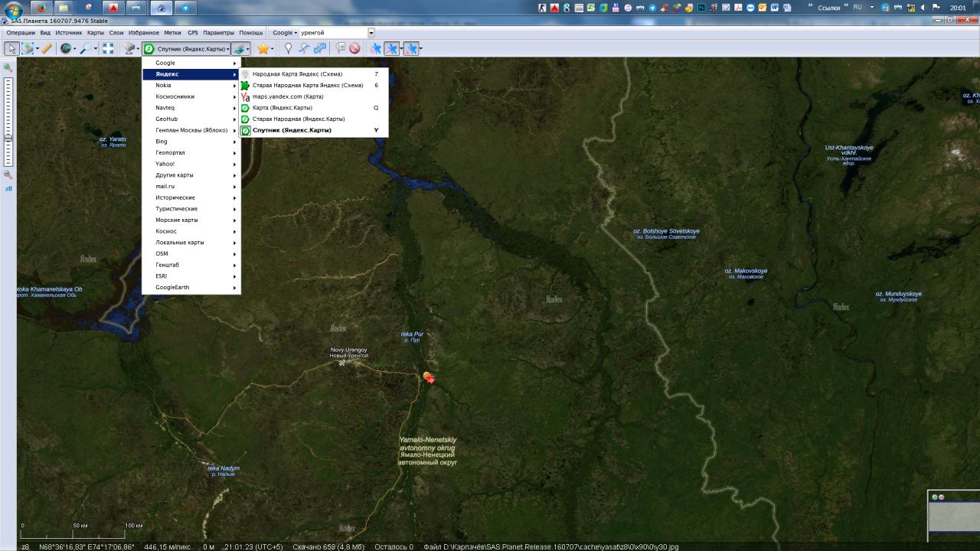The width and height of the screenshot is (980, 551).
Task: Choose maps.yandex.com (Карта) map
Action: 314,96
